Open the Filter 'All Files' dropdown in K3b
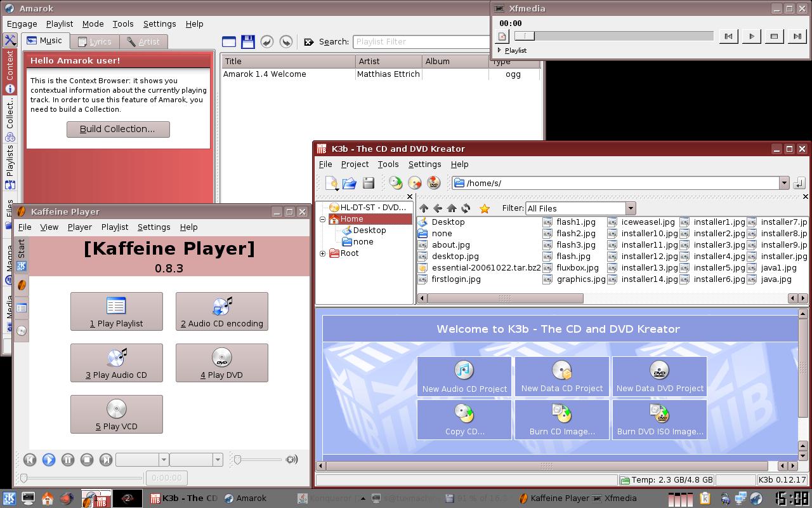 coord(580,208)
